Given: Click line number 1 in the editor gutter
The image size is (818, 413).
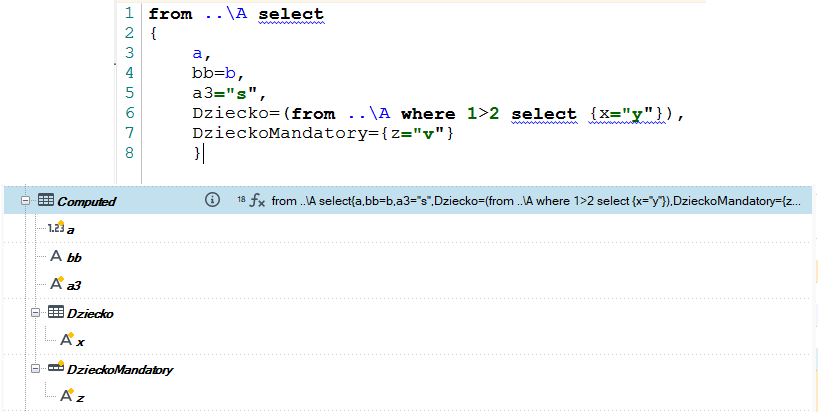Looking at the screenshot, I should click(x=129, y=14).
